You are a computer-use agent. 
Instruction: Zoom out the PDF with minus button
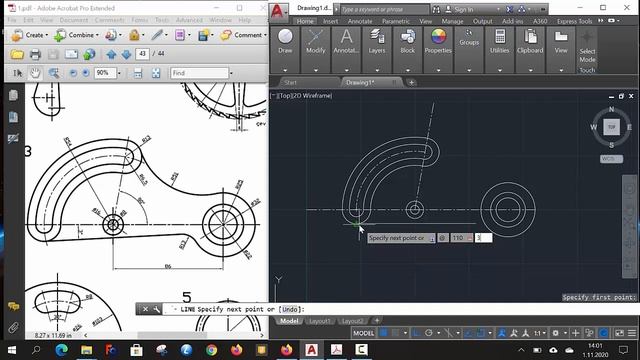pyautogui.click(x=73, y=73)
